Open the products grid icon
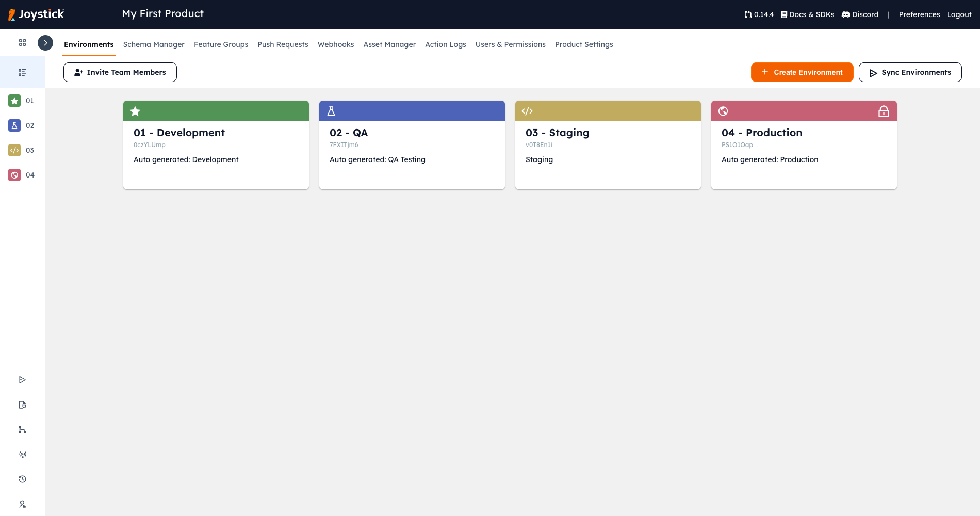 click(x=22, y=43)
